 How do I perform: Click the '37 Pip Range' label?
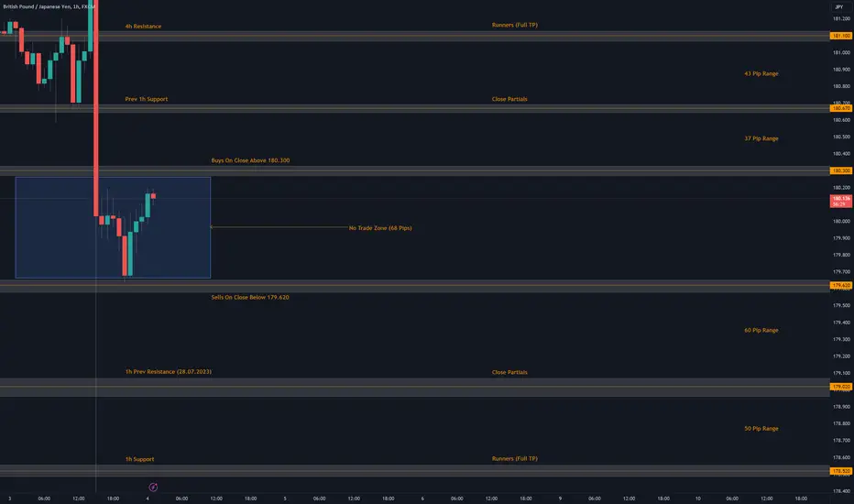tap(761, 138)
